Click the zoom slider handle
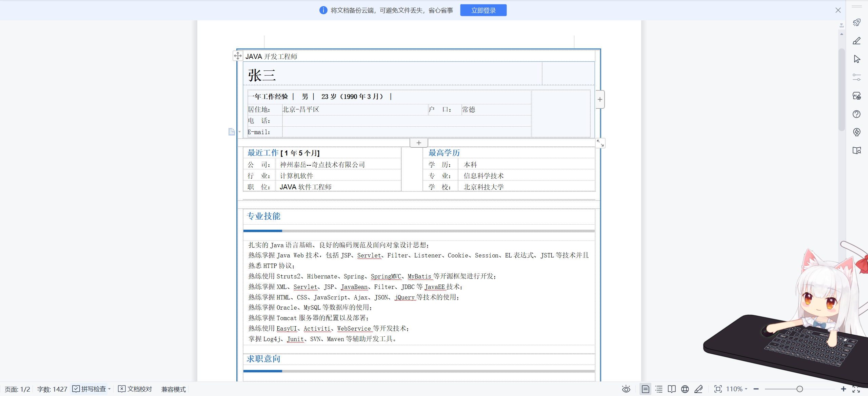The height and width of the screenshot is (396, 868). pos(800,389)
